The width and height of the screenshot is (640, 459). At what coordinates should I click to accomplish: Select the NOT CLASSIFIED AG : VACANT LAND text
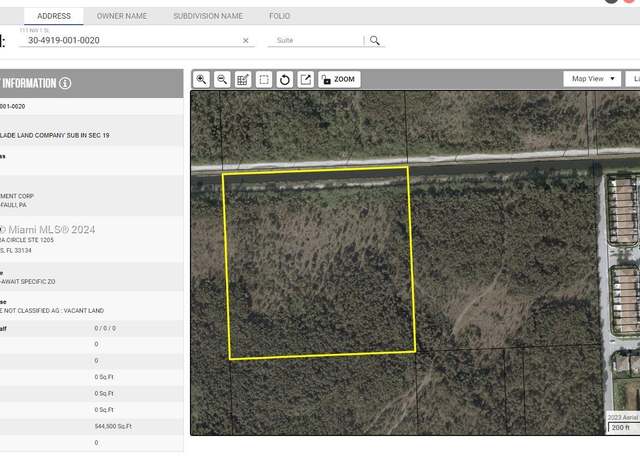click(x=54, y=310)
